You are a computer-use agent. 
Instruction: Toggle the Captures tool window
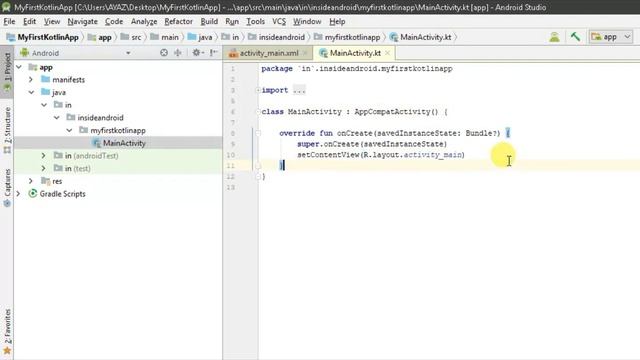(7, 188)
